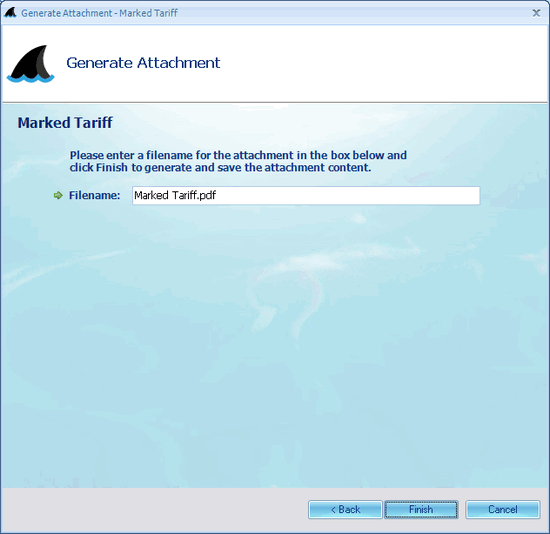
Task: Close the Generate Attachment dialog with X
Action: [536, 13]
